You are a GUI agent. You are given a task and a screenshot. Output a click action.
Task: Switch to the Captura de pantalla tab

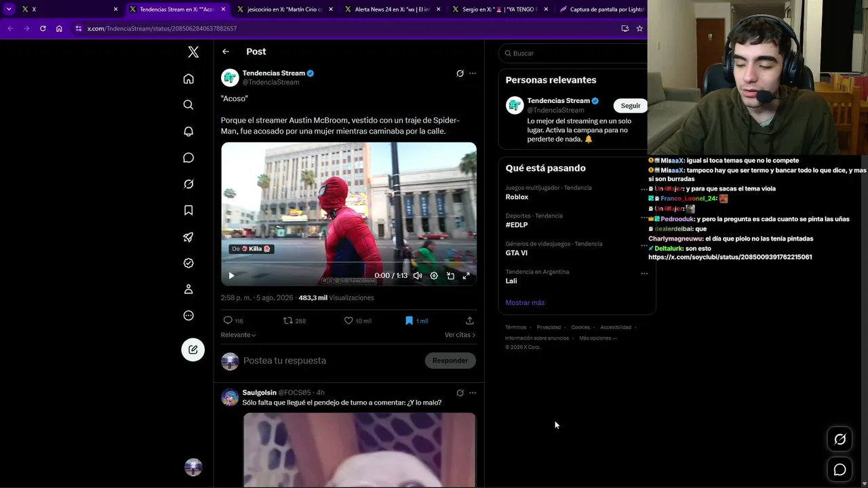coord(601,9)
